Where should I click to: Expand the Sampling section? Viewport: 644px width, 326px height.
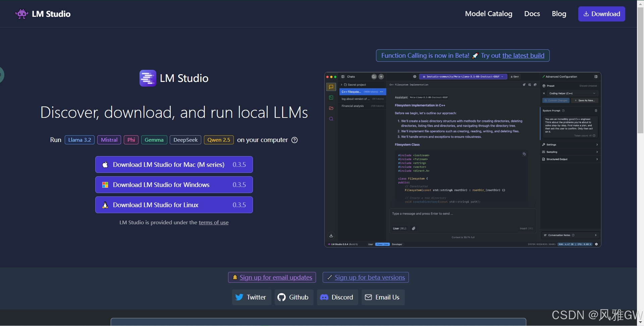(x=570, y=152)
